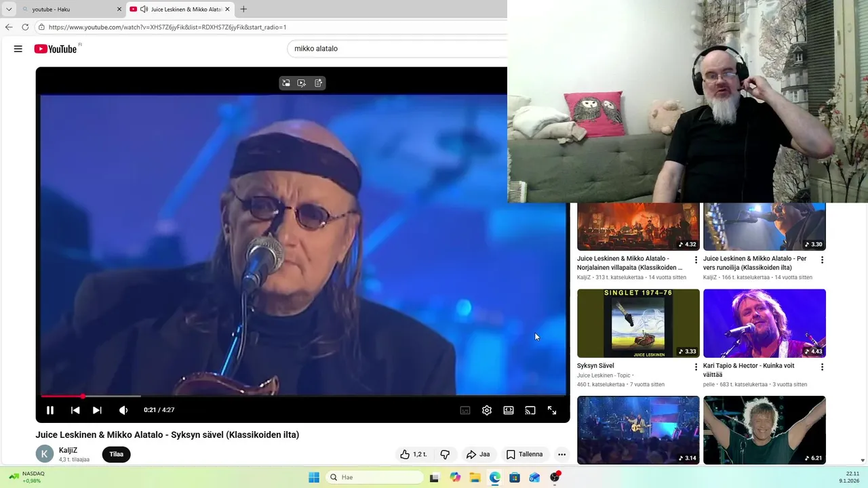
Task: Dislike the video
Action: pos(445,454)
